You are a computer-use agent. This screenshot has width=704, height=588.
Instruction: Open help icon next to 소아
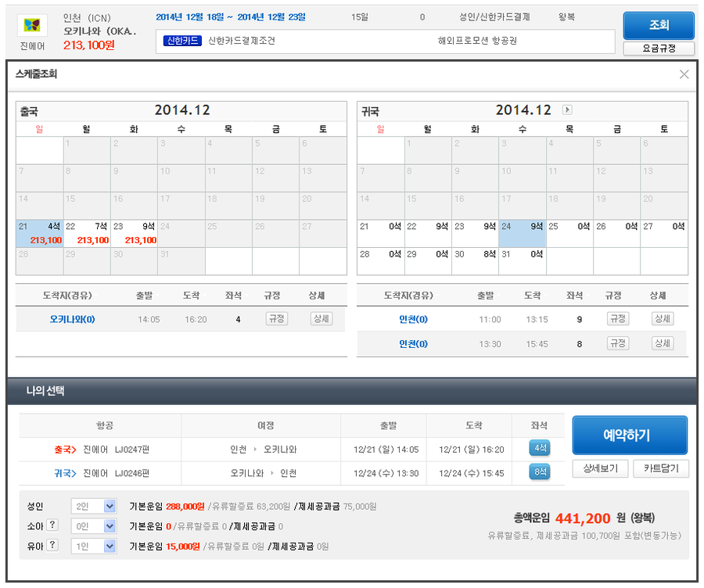52,525
